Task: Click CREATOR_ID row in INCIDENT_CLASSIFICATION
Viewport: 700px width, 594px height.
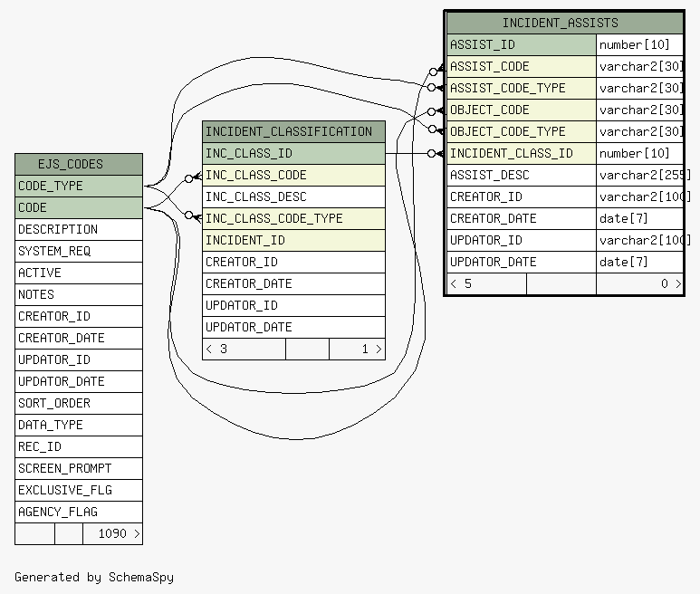Action: (293, 262)
